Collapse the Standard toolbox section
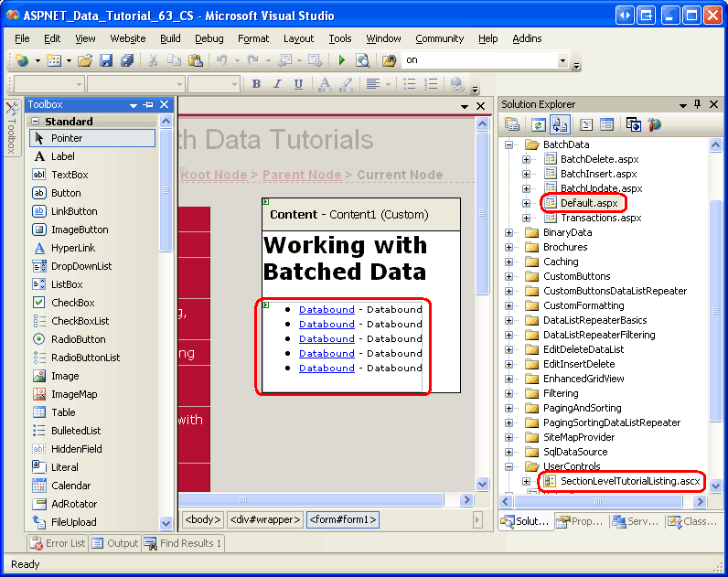Viewport: 728px width, 577px height. [x=36, y=122]
